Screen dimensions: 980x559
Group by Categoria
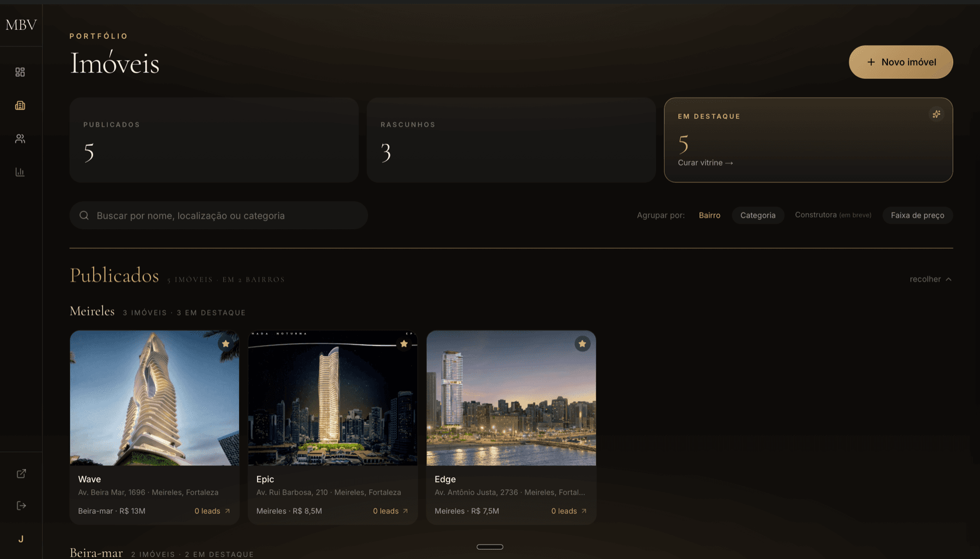pyautogui.click(x=757, y=216)
